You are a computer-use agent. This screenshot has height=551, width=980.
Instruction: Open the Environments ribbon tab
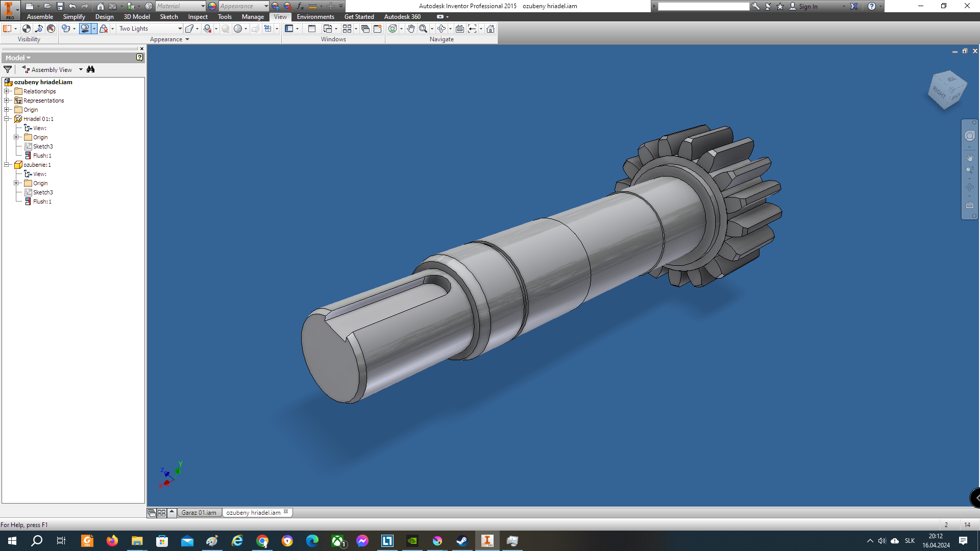tap(315, 17)
